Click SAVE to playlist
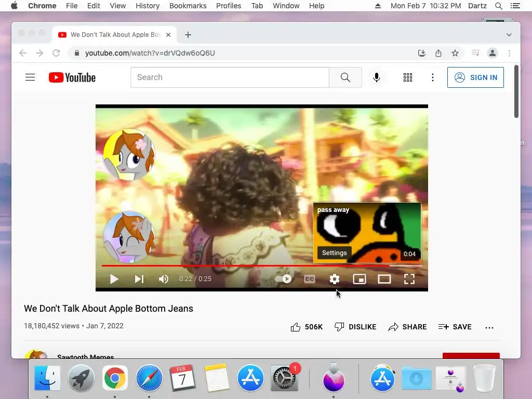 tap(455, 327)
